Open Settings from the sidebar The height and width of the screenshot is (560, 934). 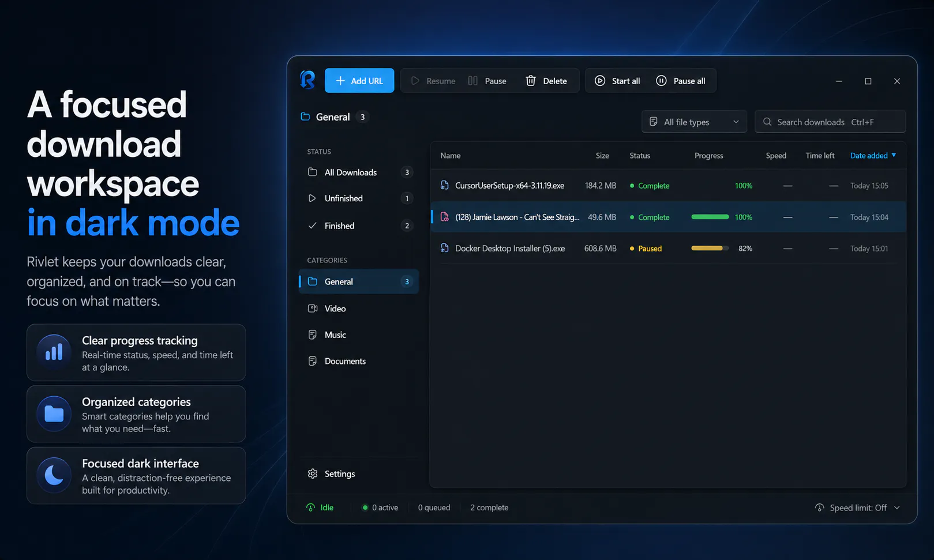click(332, 473)
